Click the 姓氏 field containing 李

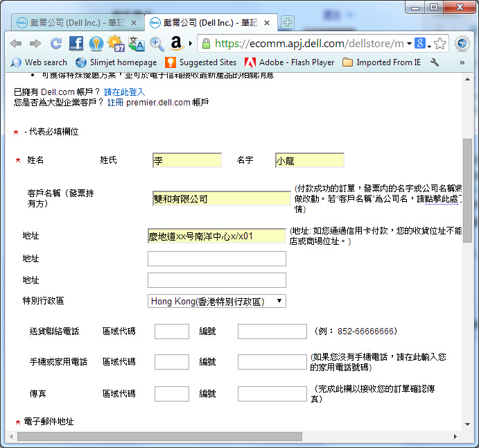point(187,160)
